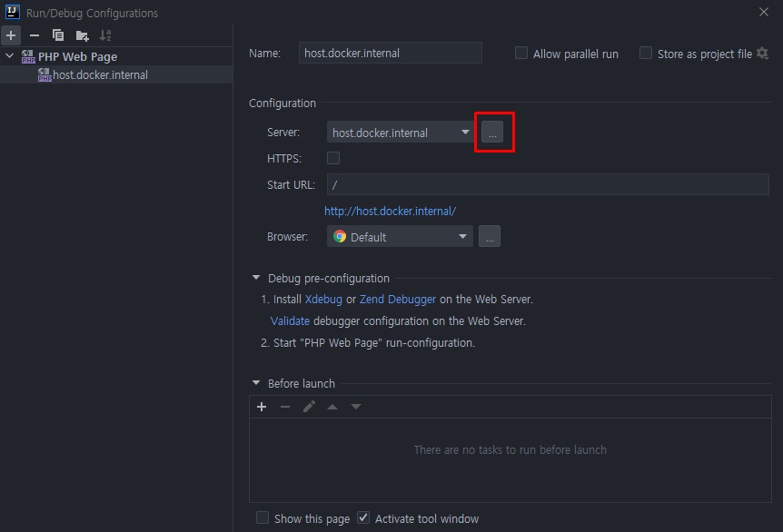The width and height of the screenshot is (783, 532).
Task: Edit before launch task pencil icon
Action: [x=309, y=407]
